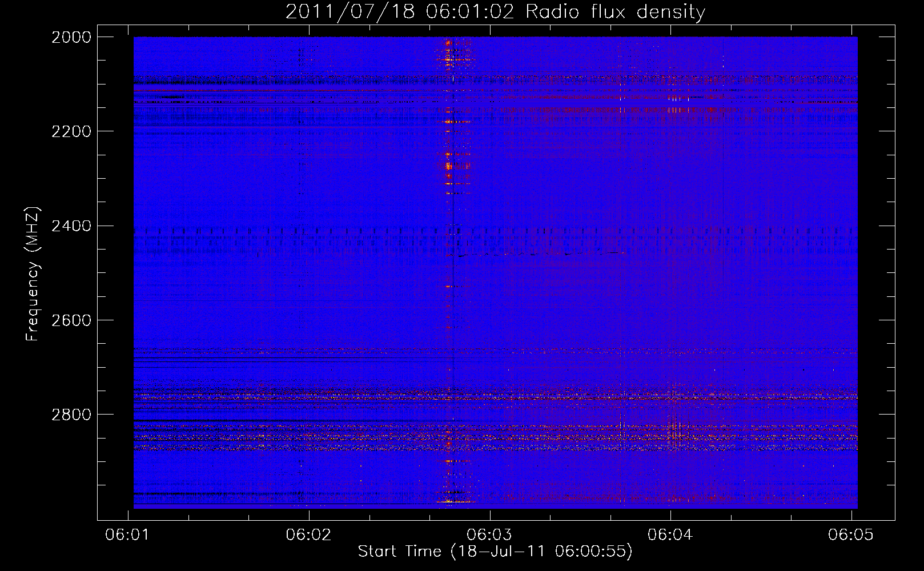Click the 'Frequency (MHZ)' axis title

[x=33, y=274]
